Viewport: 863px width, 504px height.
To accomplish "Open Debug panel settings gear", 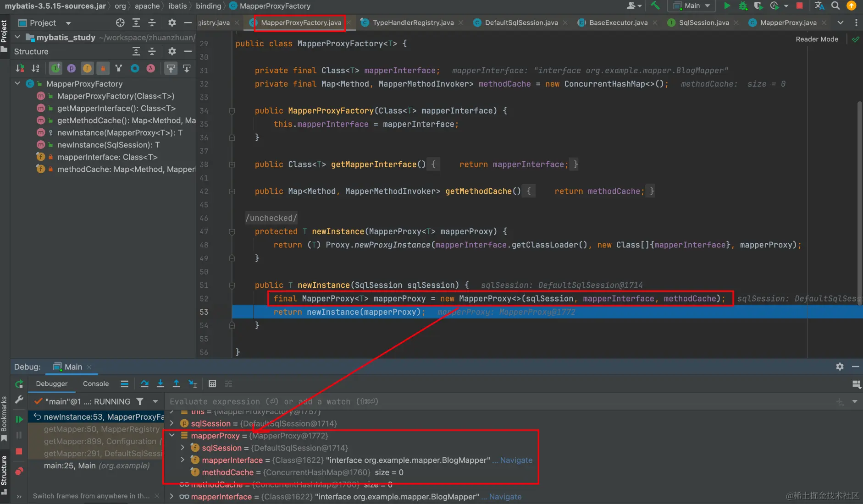I will point(840,367).
